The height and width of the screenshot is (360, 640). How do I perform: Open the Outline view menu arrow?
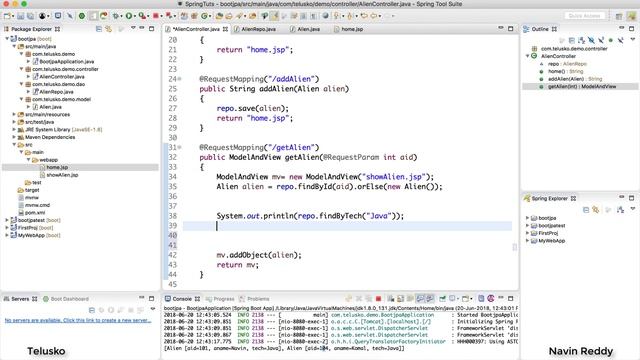coord(633,39)
